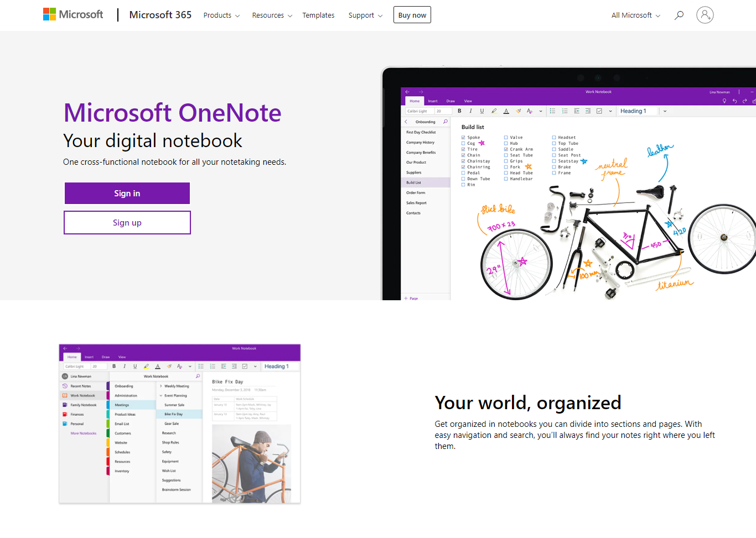
Task: Open the Templates menu item
Action: point(318,15)
